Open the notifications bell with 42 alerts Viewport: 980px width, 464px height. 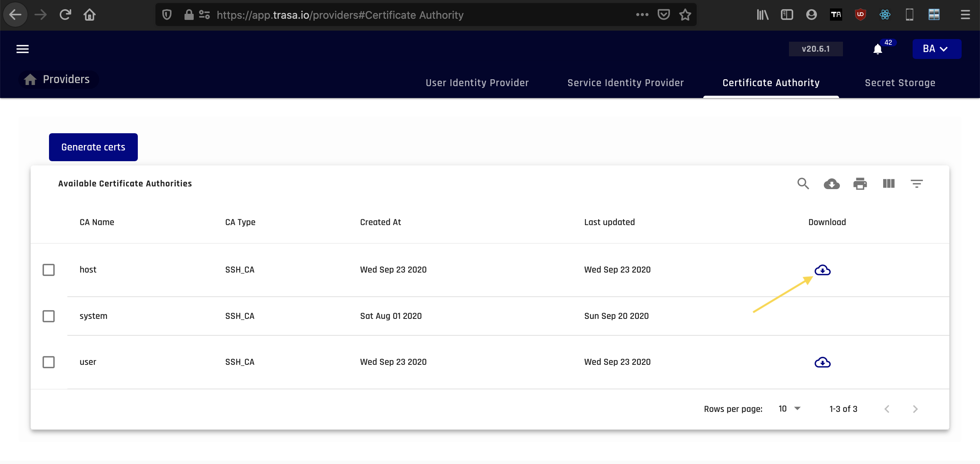(x=877, y=49)
